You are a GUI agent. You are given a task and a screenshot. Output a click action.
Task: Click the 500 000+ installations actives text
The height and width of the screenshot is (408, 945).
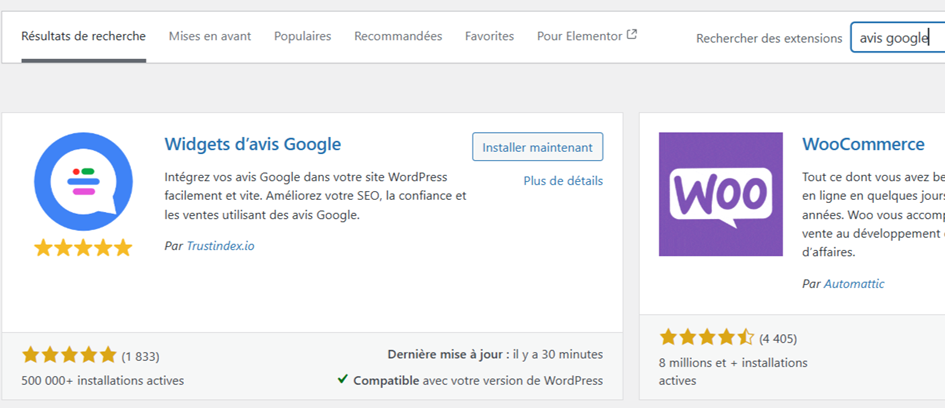pyautogui.click(x=102, y=381)
